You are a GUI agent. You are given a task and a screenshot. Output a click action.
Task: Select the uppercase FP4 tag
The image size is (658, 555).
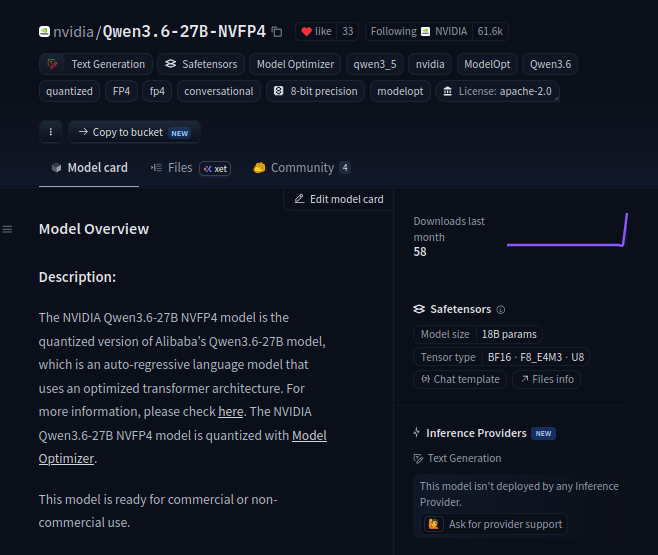click(121, 91)
